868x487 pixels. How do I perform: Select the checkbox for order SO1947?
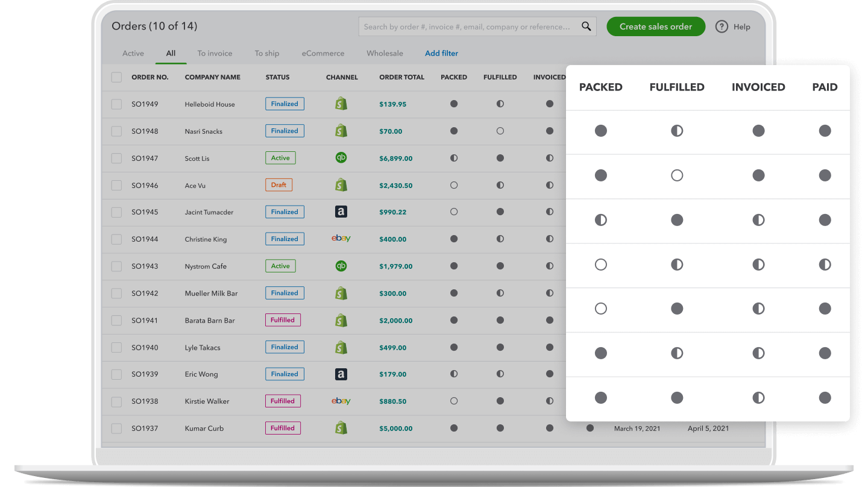pos(116,158)
